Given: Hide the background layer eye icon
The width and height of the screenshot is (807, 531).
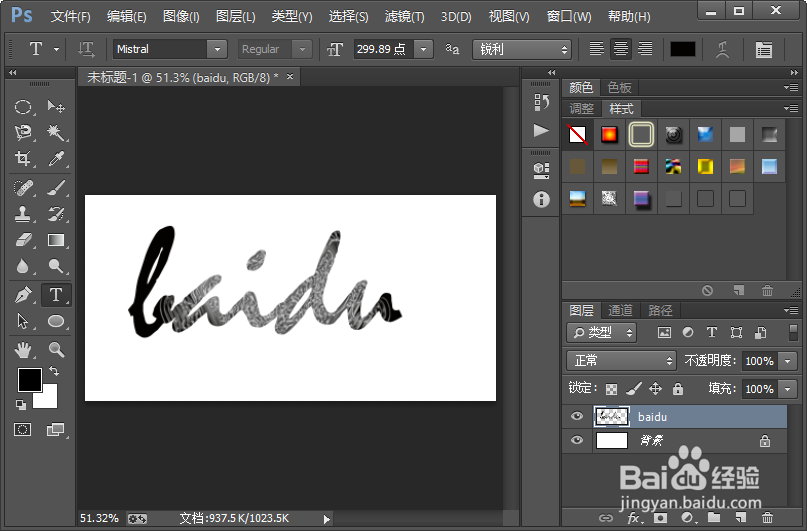Looking at the screenshot, I should point(577,440).
